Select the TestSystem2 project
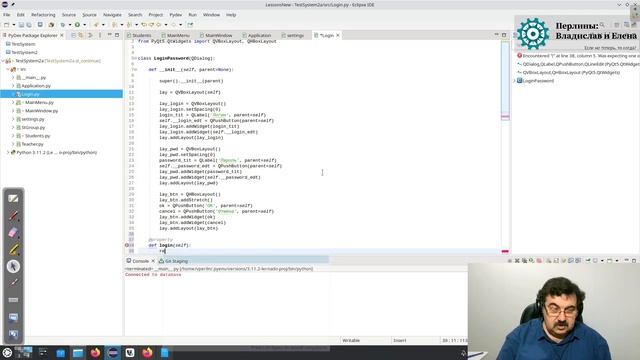640x360 pixels. pyautogui.click(x=24, y=52)
